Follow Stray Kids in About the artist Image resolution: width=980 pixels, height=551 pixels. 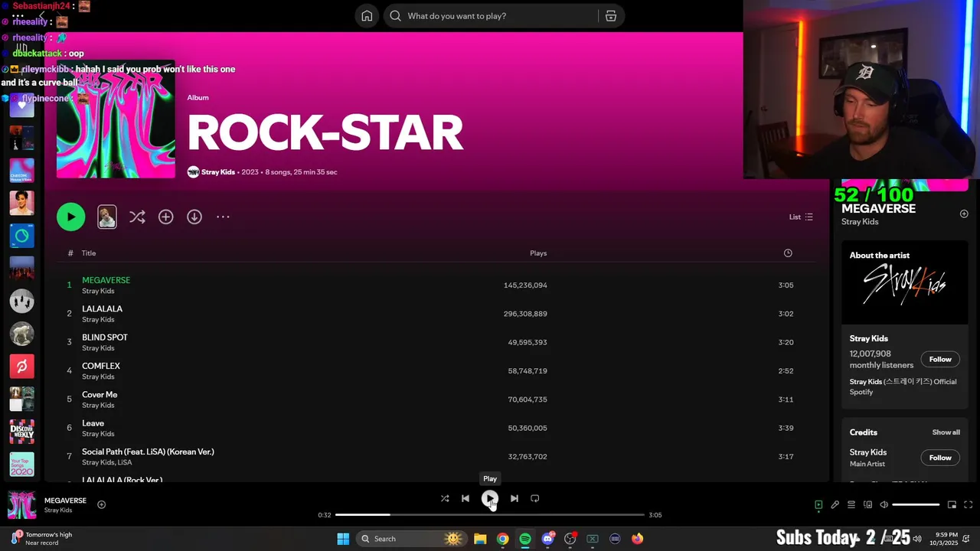pos(940,360)
